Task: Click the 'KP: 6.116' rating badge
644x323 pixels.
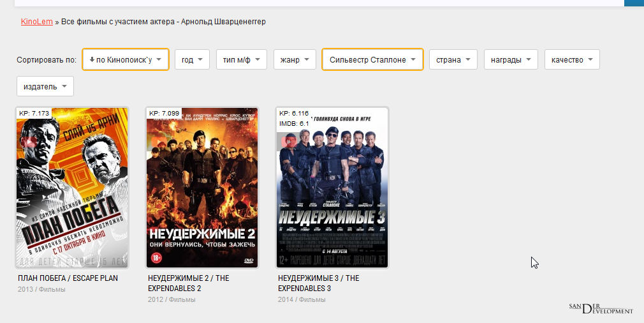Action: (x=294, y=113)
